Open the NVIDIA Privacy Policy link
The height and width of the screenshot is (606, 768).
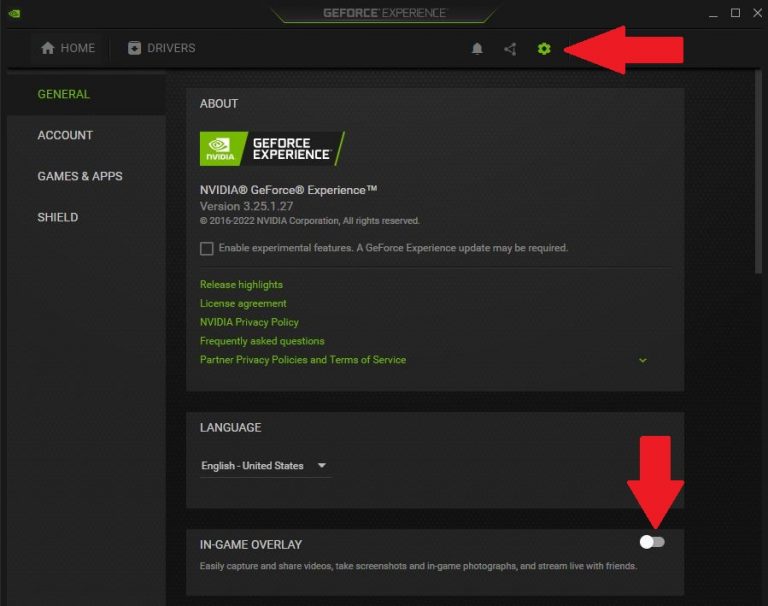[x=249, y=322]
